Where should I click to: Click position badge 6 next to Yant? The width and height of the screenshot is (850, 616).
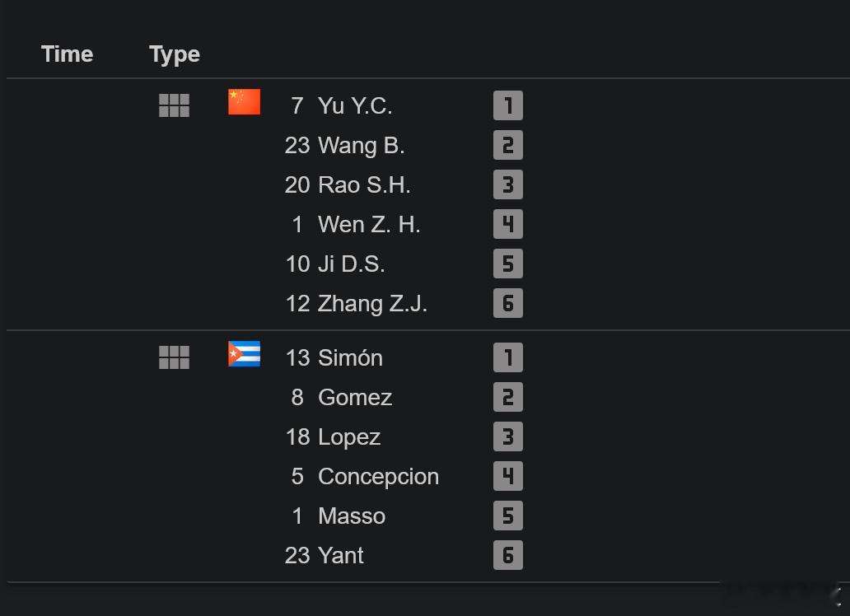pos(508,555)
